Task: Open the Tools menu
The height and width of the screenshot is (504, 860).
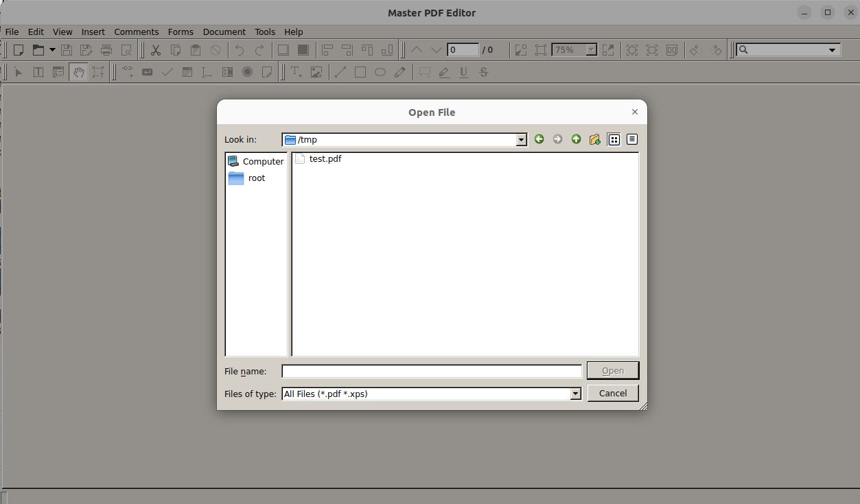Action: pos(265,32)
